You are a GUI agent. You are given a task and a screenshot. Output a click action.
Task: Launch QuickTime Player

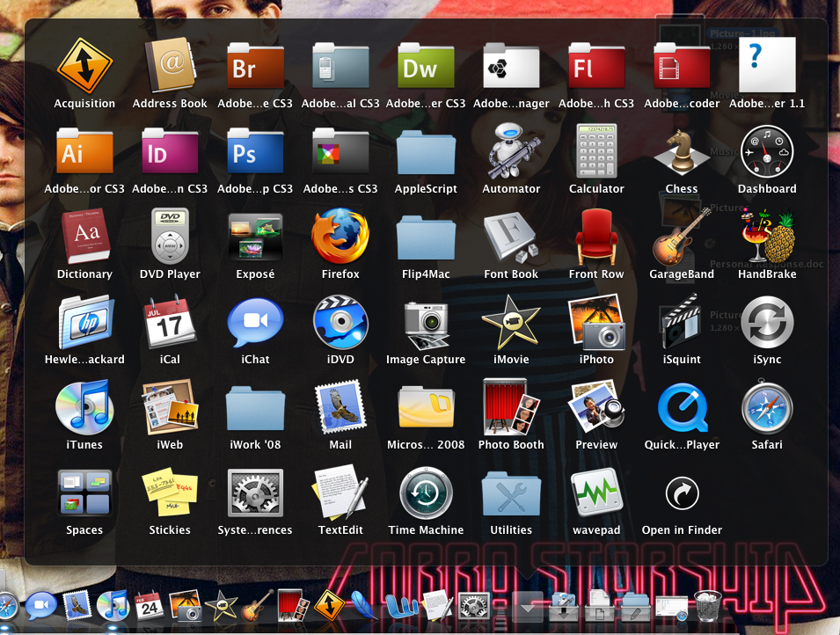click(x=682, y=407)
